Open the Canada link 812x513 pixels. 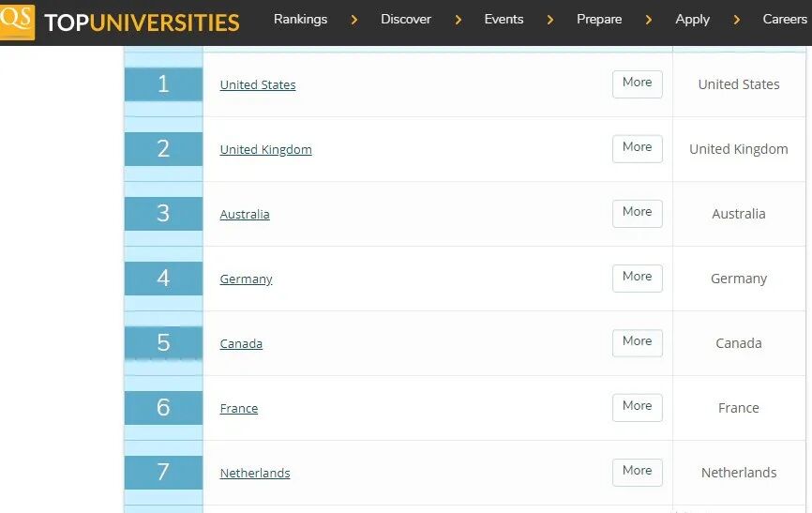241,344
